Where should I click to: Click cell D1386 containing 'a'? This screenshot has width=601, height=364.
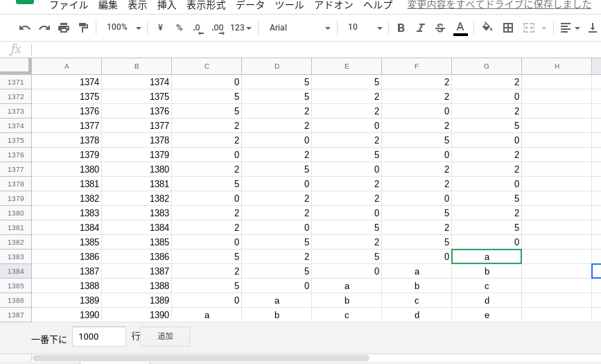click(277, 301)
